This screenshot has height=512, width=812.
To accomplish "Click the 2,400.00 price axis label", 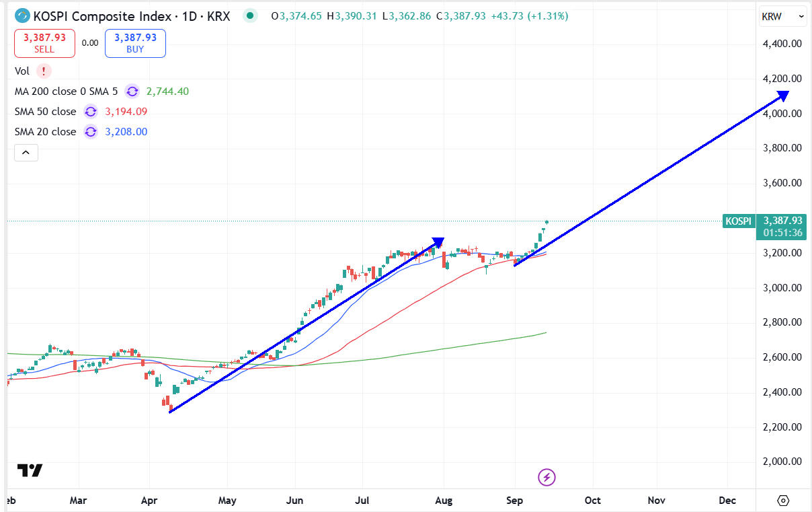I will (782, 392).
